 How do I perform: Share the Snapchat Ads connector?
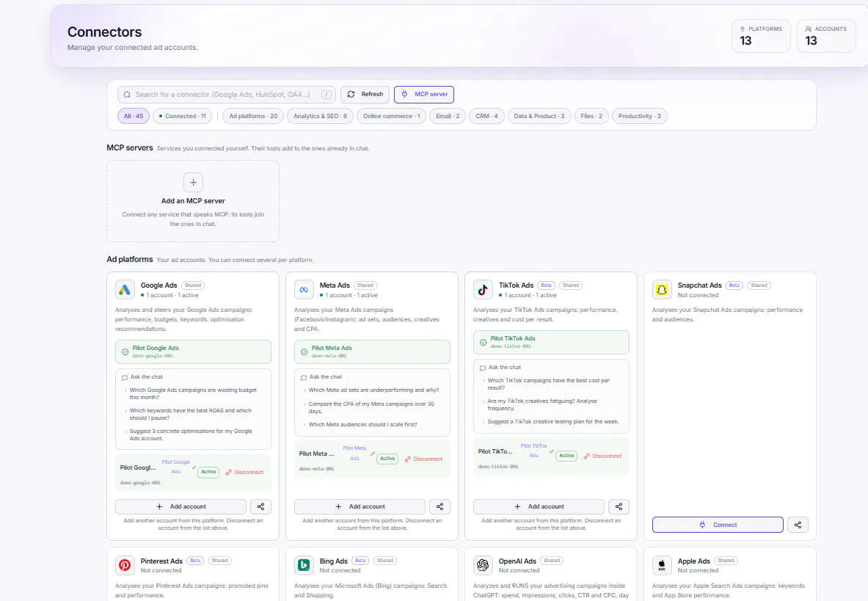(798, 525)
